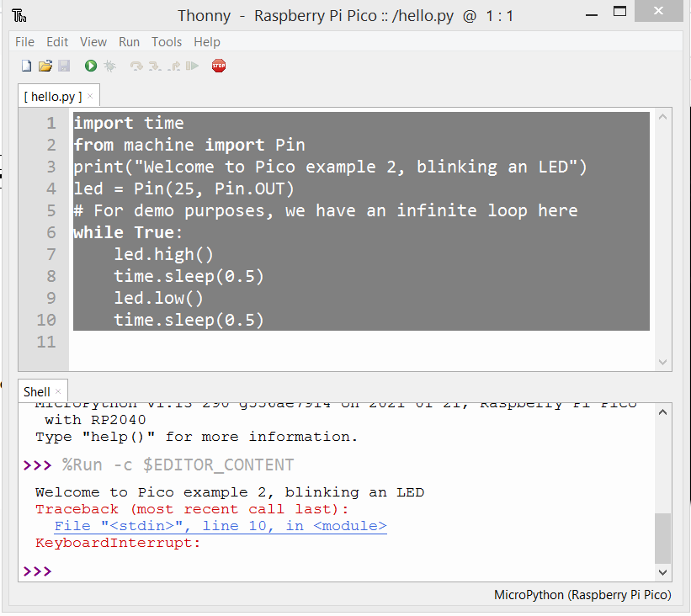Open the Tools menu
Viewport: 691px width, 616px height.
coord(167,42)
